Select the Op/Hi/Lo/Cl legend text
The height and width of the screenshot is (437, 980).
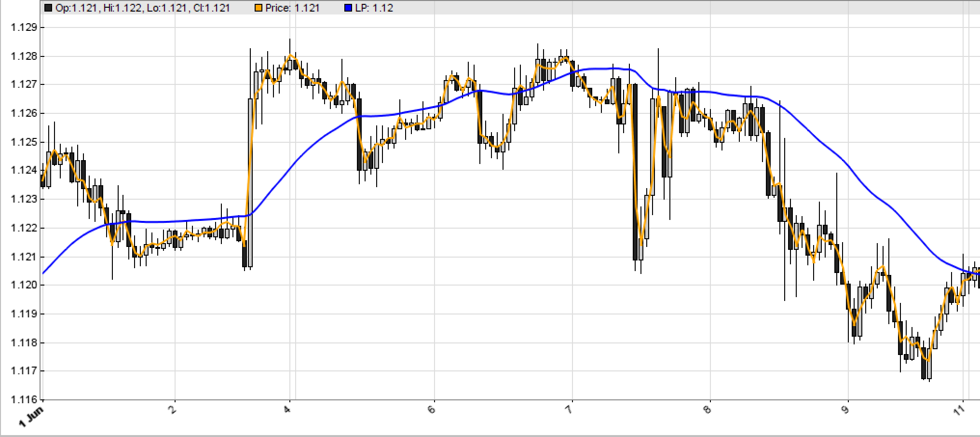tap(143, 8)
